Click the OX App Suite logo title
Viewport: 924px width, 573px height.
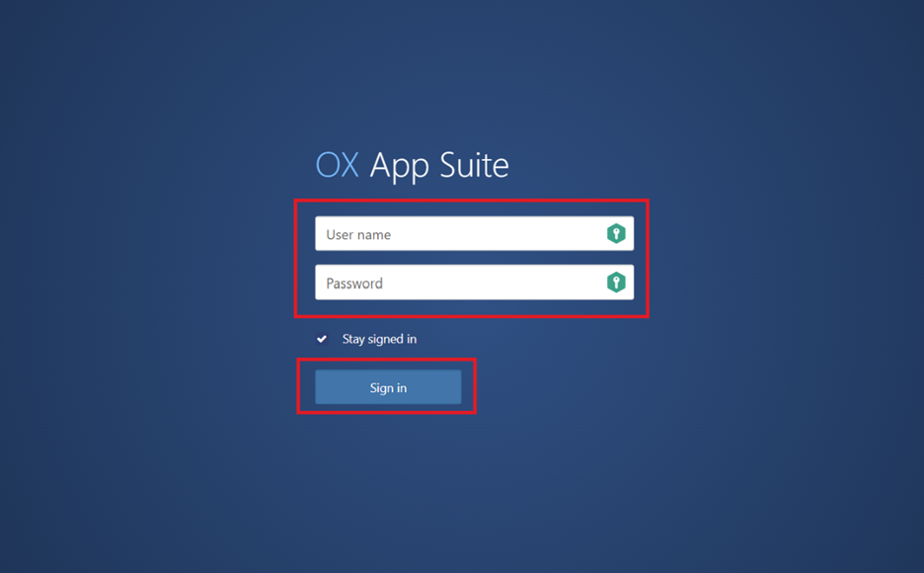[x=413, y=166]
